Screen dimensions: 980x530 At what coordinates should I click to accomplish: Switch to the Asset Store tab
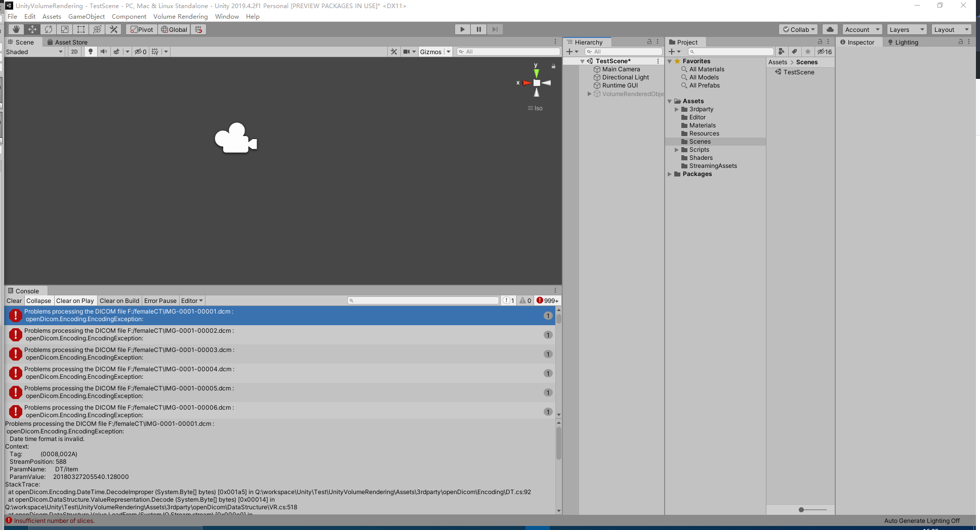68,42
